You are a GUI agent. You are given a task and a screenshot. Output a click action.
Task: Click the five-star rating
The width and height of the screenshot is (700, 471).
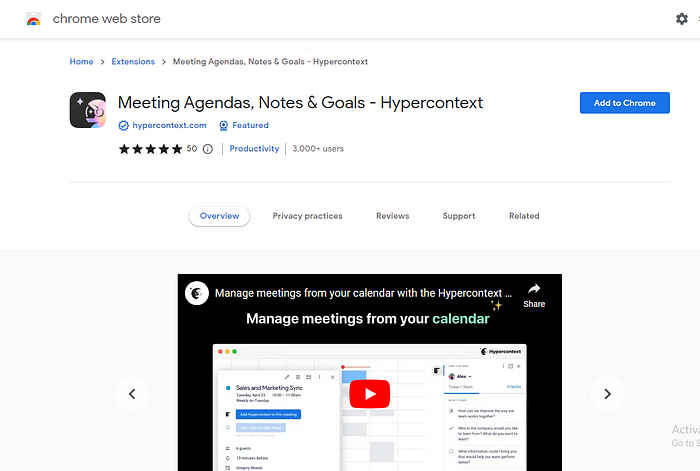(150, 149)
